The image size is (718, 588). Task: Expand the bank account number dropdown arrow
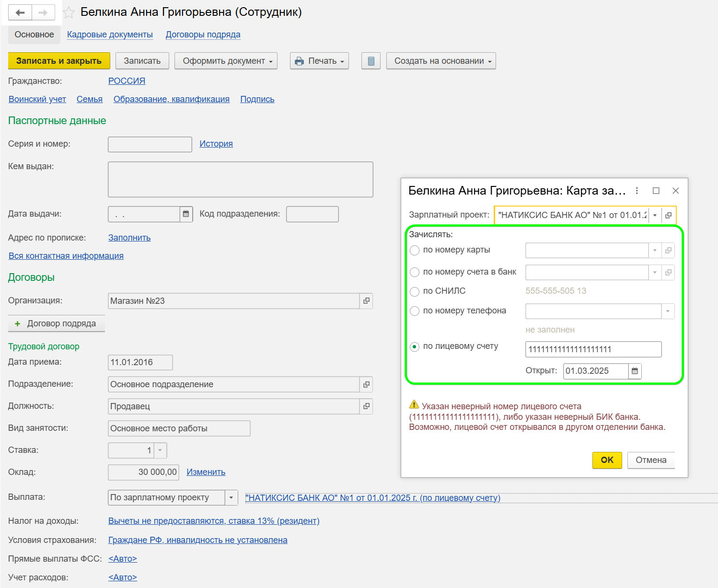[655, 272]
